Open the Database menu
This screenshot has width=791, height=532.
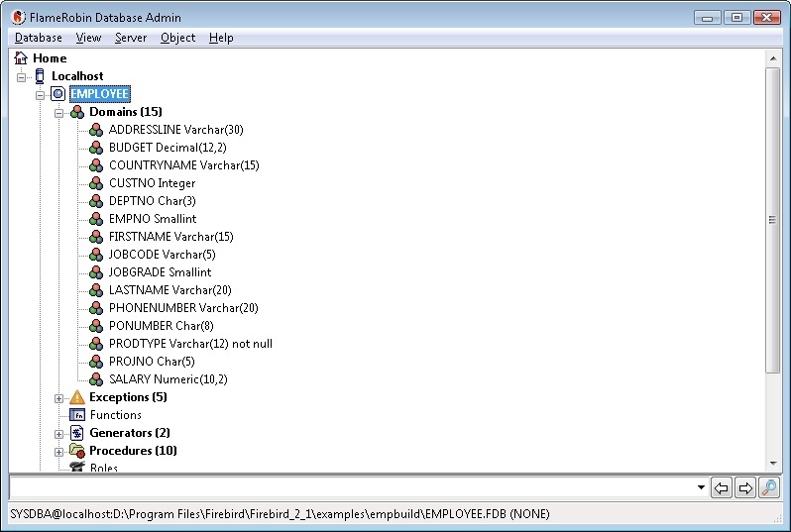39,38
